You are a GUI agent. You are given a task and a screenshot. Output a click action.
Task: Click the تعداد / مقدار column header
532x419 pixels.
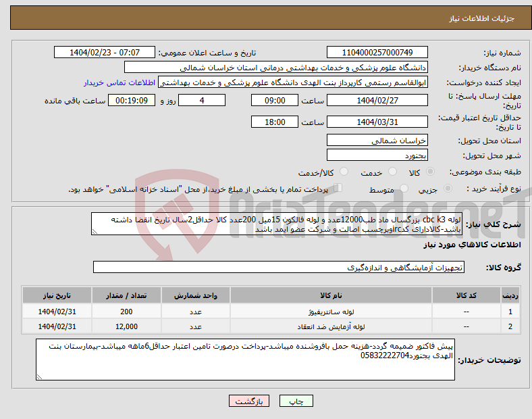[x=126, y=295]
